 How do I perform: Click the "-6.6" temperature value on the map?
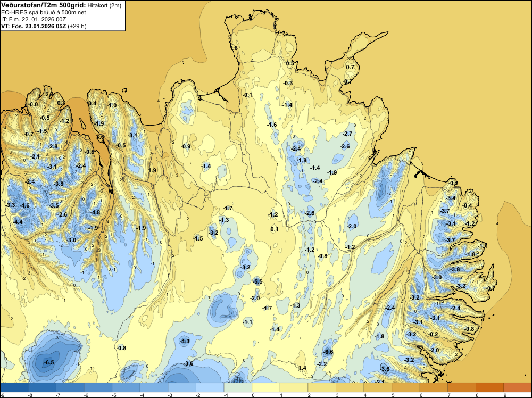pyautogui.click(x=328, y=352)
